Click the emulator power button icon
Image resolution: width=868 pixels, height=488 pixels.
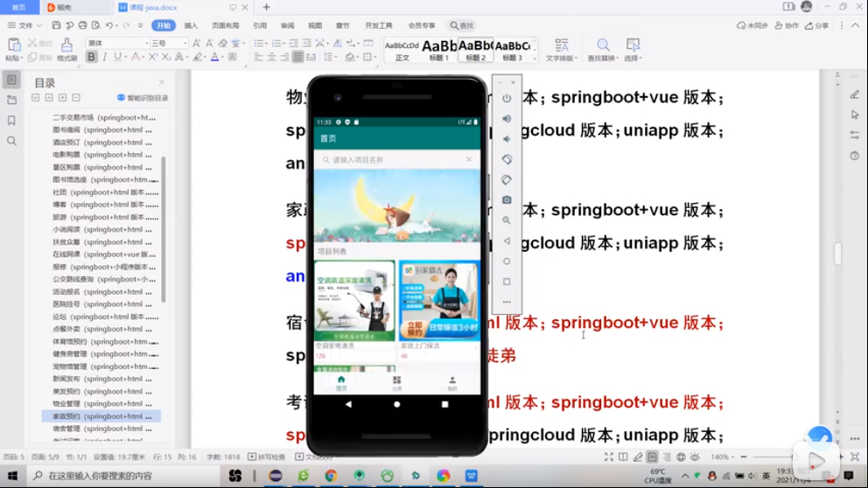pyautogui.click(x=507, y=99)
